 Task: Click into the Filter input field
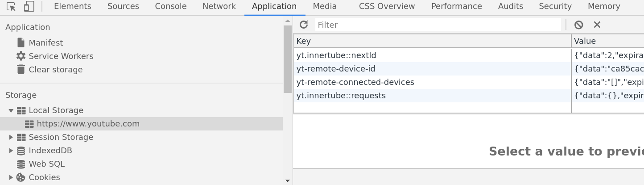tap(438, 25)
